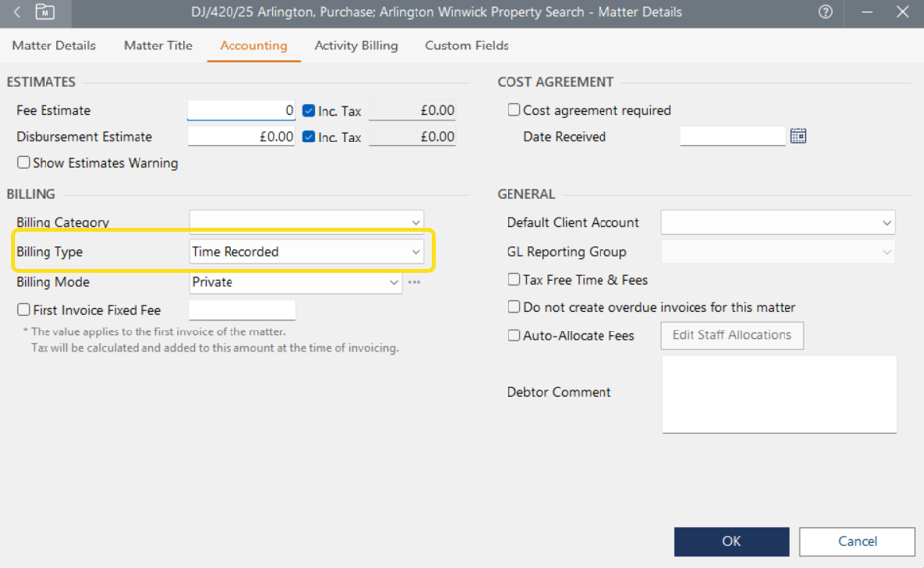Open the Billing Mode dropdown

(x=393, y=282)
